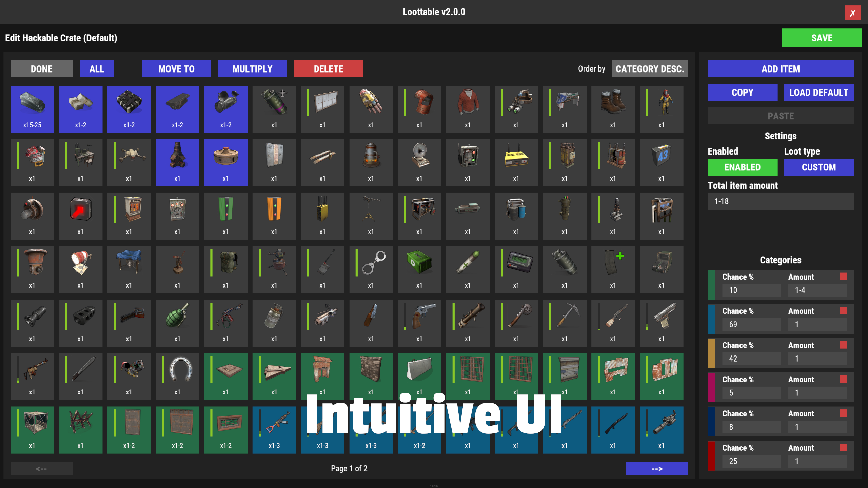Select the large furnace item
The height and width of the screenshot is (488, 868).
pyautogui.click(x=177, y=162)
